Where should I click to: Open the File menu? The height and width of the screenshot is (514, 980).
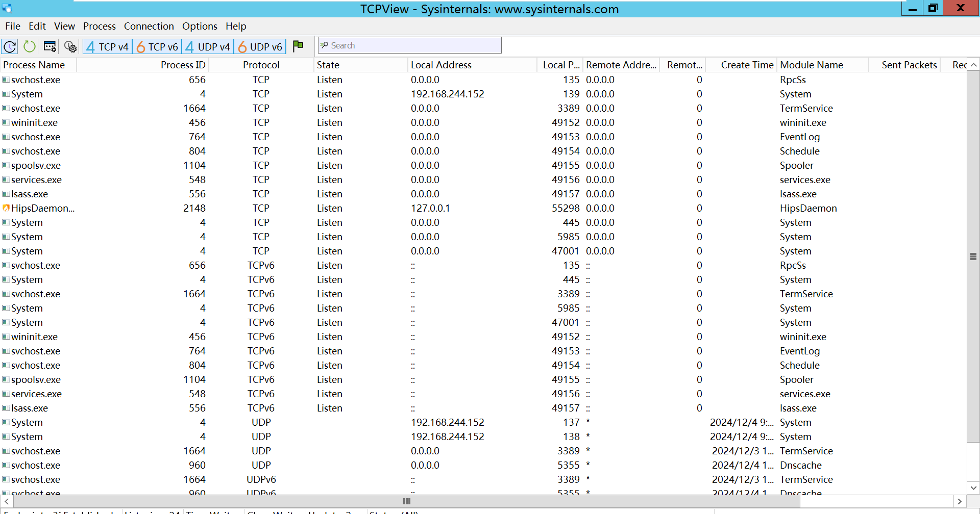(x=13, y=26)
